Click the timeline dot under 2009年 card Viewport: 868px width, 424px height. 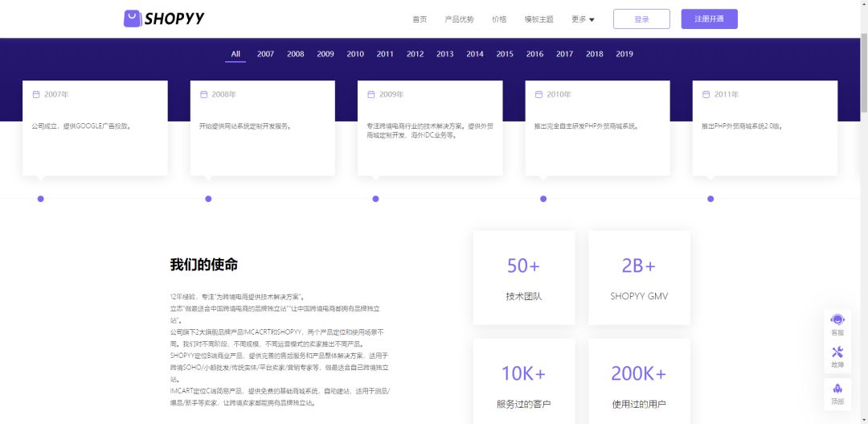pyautogui.click(x=375, y=199)
